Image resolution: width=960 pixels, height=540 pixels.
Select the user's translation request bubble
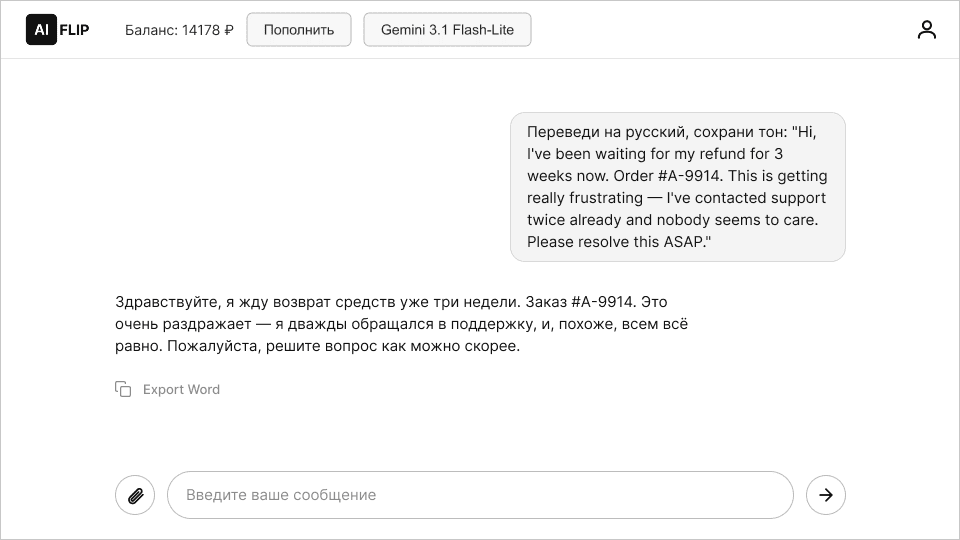(x=677, y=187)
